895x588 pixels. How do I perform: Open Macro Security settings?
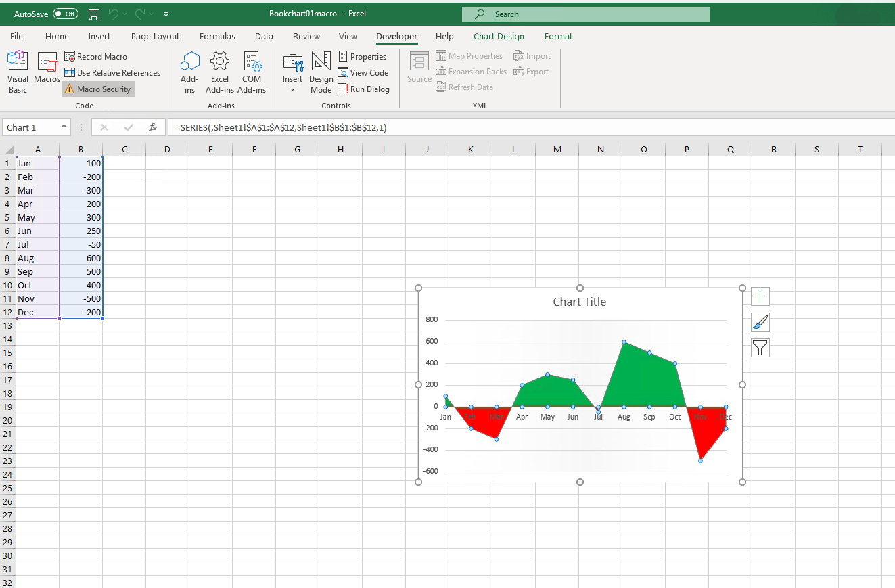pyautogui.click(x=99, y=89)
